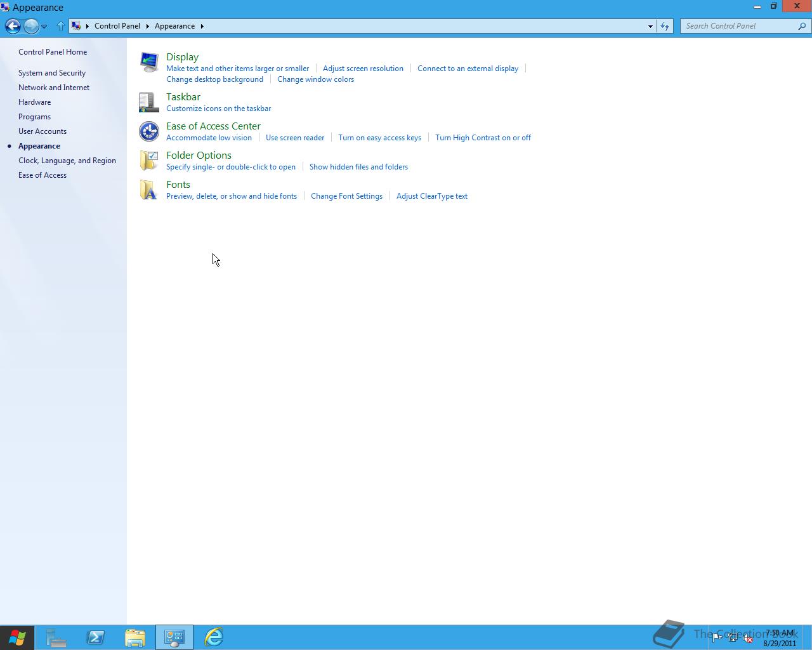Launch Windows PowerShell from taskbar
Viewport: 812px width, 650px height.
click(96, 637)
